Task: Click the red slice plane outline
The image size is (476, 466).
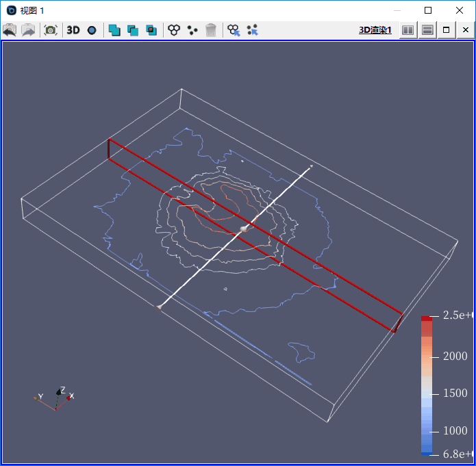Action: click(255, 235)
